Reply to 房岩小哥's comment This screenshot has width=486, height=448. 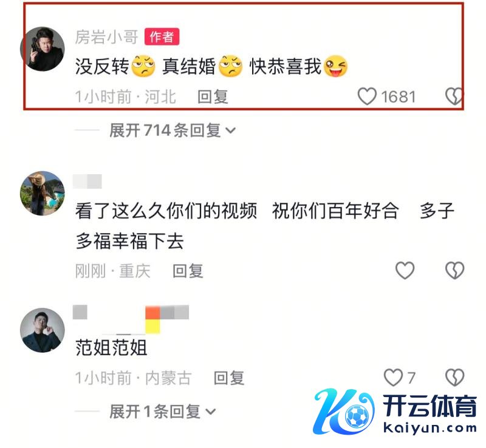tap(213, 97)
